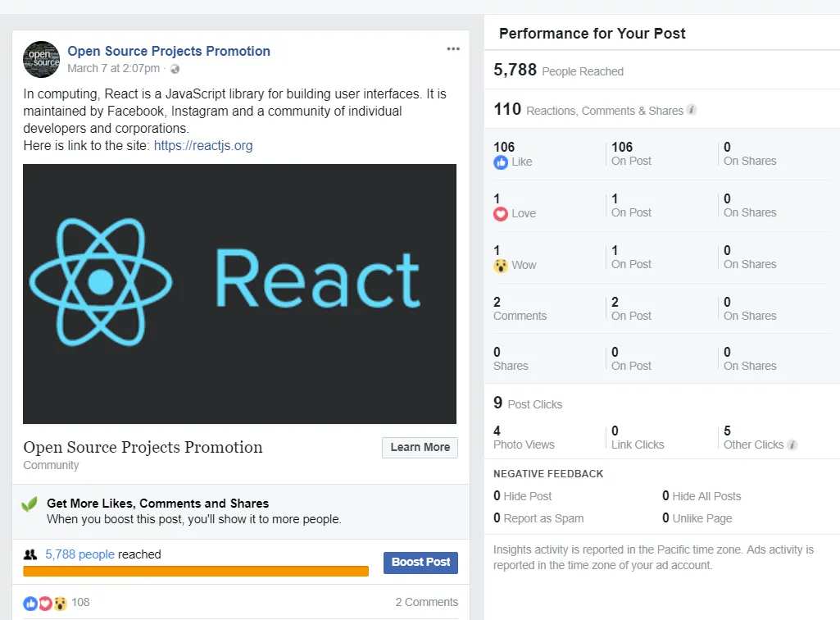Click the public globe privacy icon

(x=175, y=69)
